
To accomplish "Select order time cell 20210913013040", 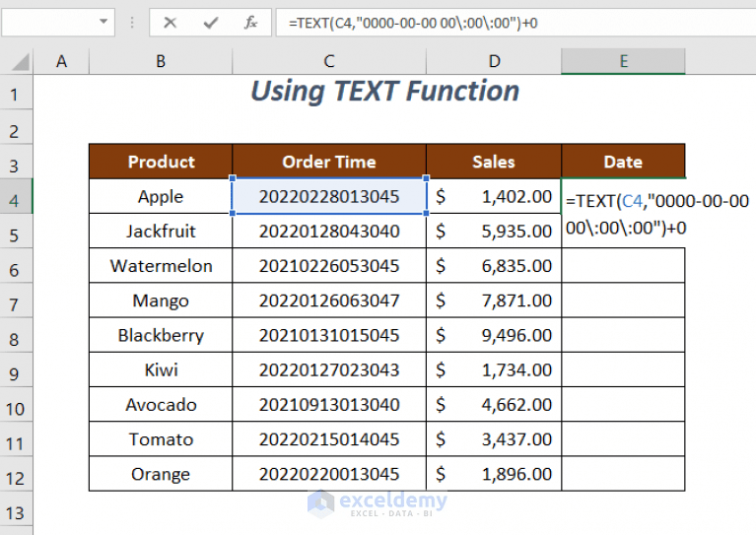I will coord(329,404).
